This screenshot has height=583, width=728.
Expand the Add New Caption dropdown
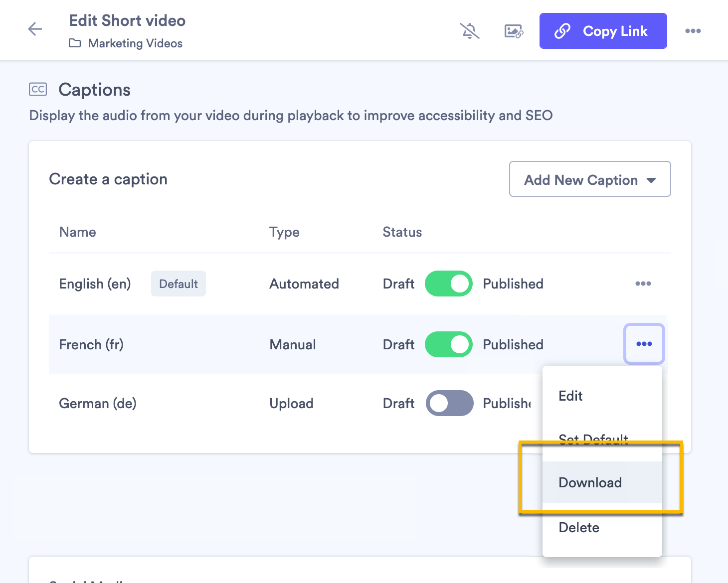[x=589, y=179]
